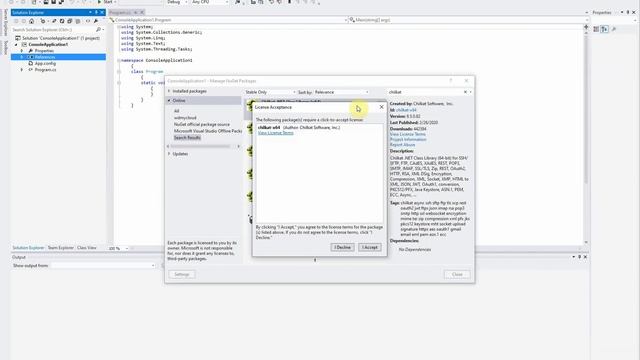Open the Stable Only dropdown
The width and height of the screenshot is (640, 360).
(270, 92)
